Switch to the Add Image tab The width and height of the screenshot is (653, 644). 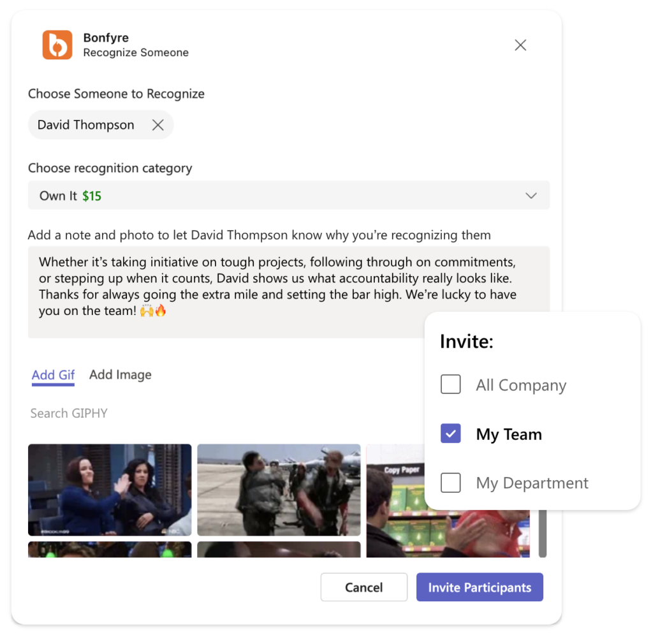point(121,375)
